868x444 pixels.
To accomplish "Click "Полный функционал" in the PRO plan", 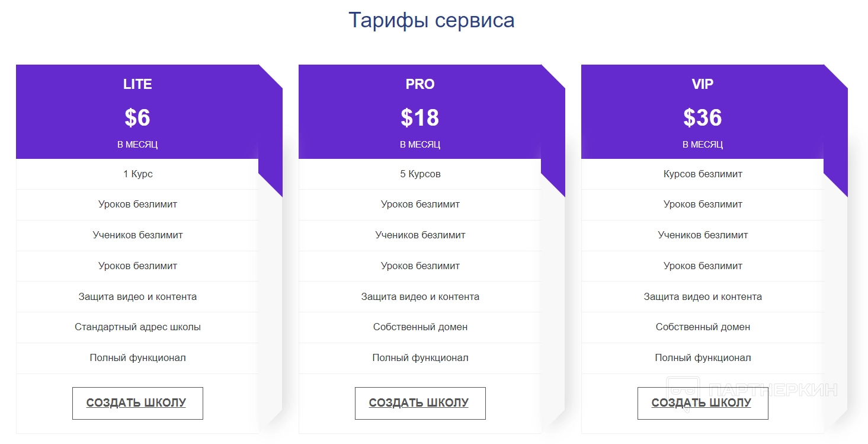I will (x=420, y=358).
